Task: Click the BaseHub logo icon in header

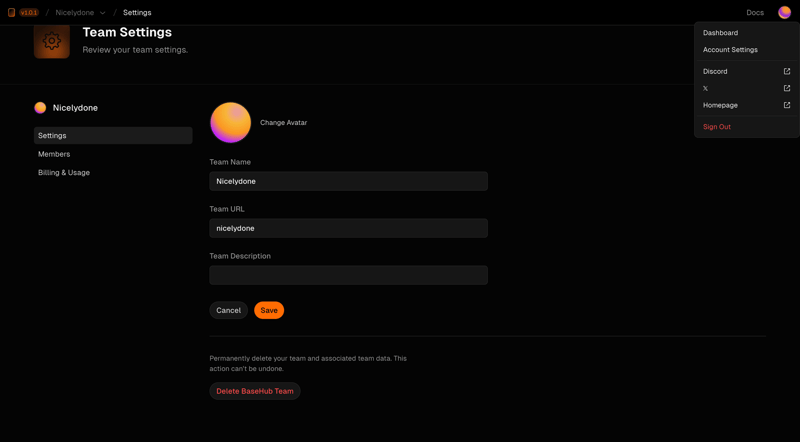Action: pos(11,12)
